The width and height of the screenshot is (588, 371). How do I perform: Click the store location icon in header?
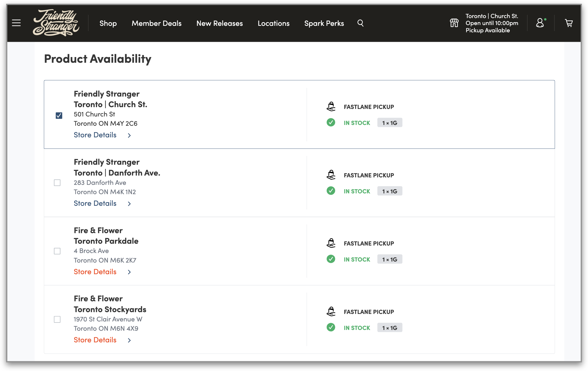pyautogui.click(x=454, y=23)
